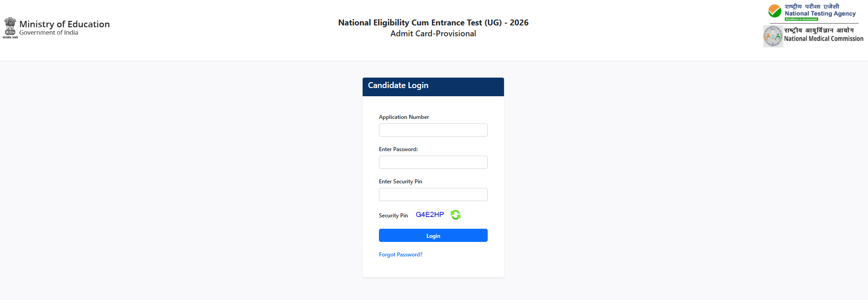Click the Candidate Login panel header
Viewport: 868px width, 300px height.
tap(433, 86)
